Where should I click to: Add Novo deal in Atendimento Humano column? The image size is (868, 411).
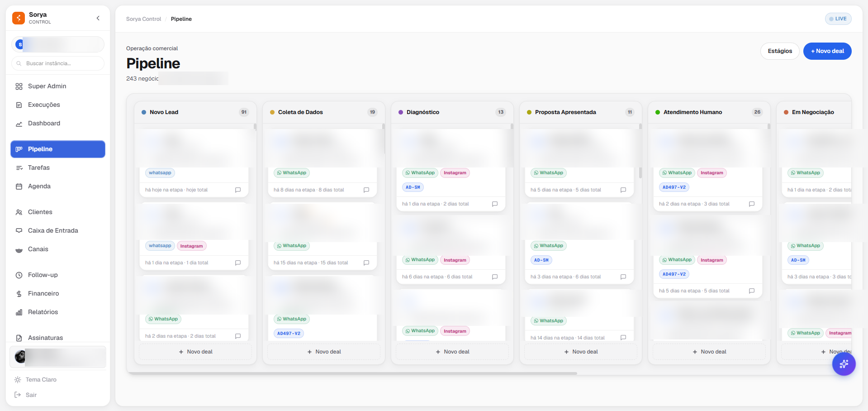[709, 352]
